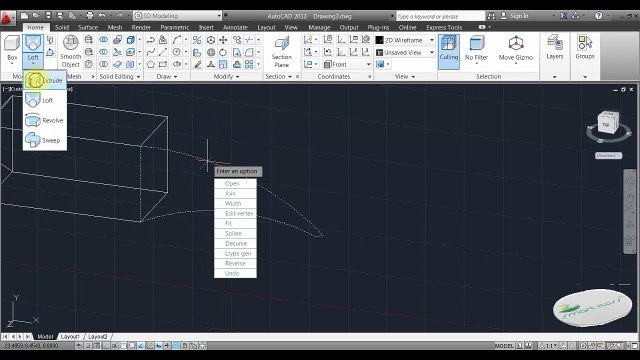Switch to the Solid ribbon tab
The width and height of the screenshot is (640, 360).
(x=62, y=27)
